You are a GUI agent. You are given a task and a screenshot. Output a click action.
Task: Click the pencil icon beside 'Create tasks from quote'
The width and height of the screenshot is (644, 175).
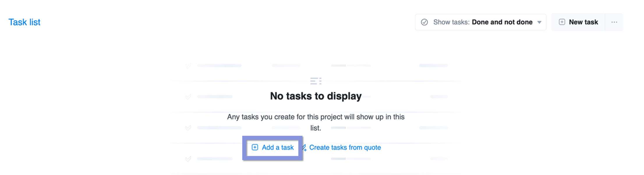click(304, 148)
